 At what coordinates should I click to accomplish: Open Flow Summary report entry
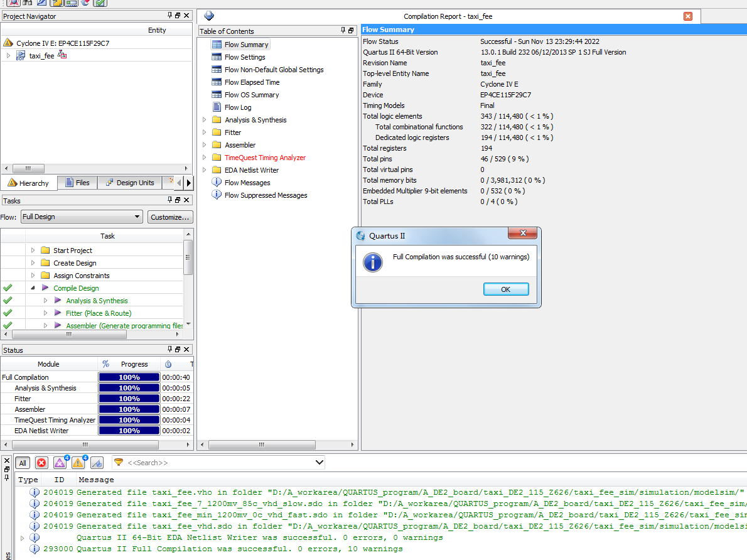click(246, 45)
